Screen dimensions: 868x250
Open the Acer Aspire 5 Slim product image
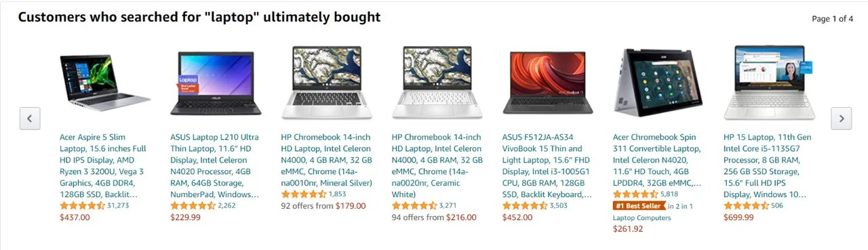point(104,84)
